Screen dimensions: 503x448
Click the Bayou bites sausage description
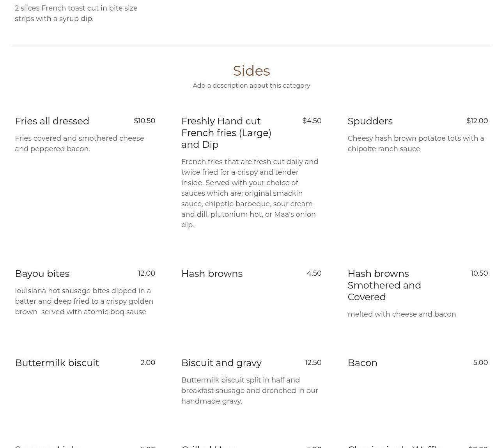[x=84, y=301]
